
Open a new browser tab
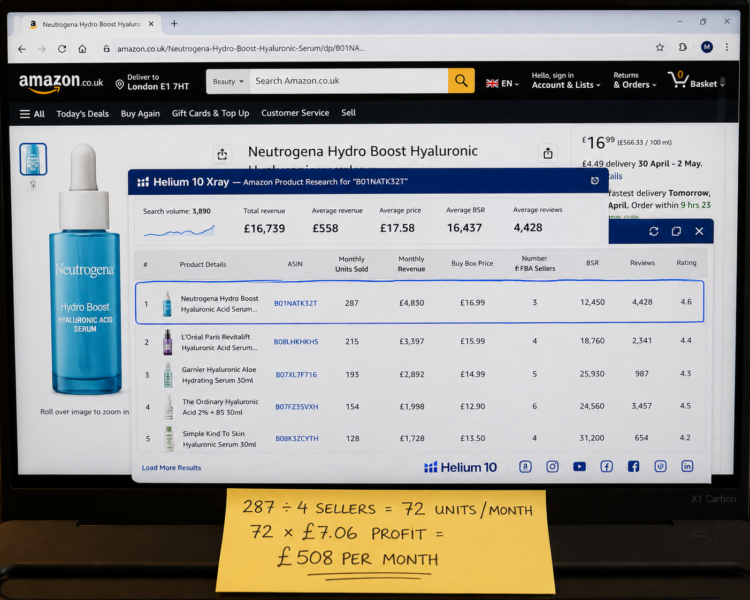tap(174, 23)
